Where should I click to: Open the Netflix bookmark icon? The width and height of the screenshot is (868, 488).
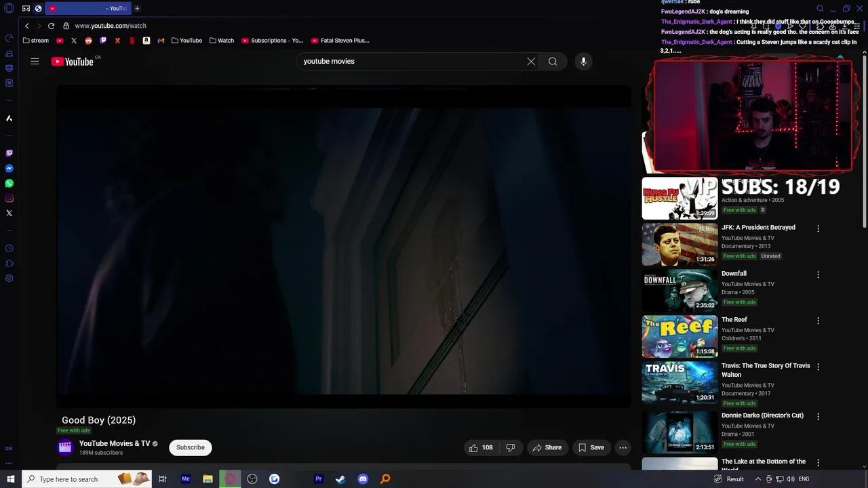pos(132,41)
